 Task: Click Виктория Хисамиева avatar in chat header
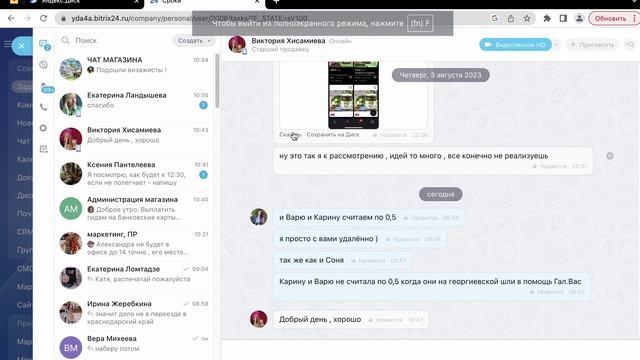[237, 44]
